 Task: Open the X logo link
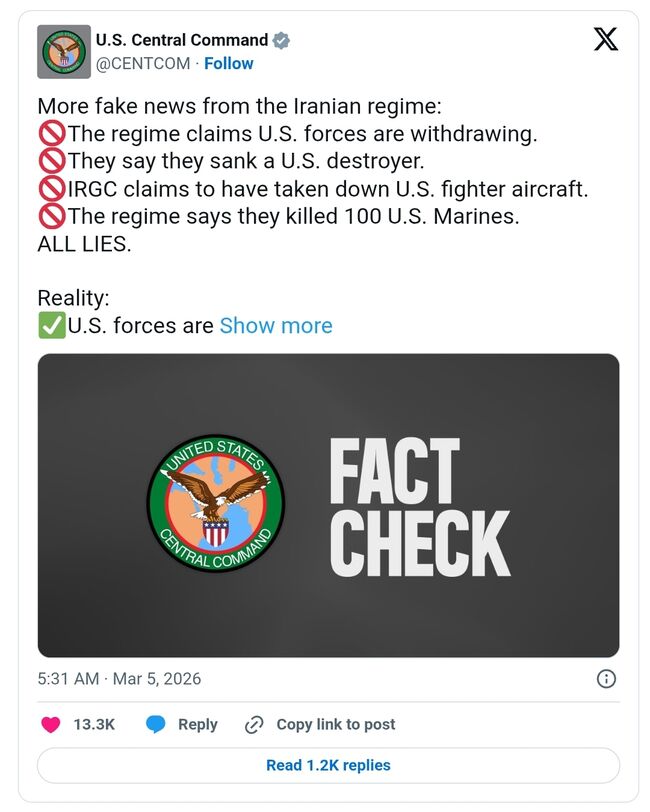pyautogui.click(x=605, y=40)
